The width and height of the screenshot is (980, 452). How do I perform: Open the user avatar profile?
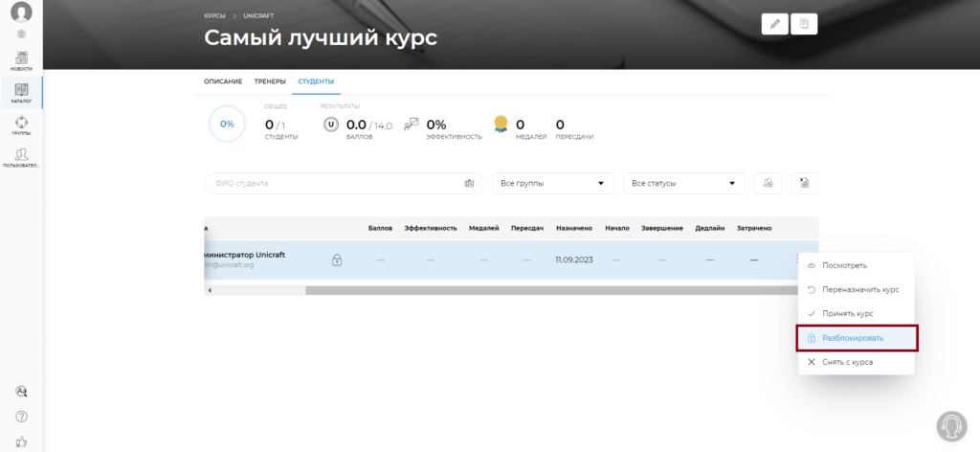click(21, 11)
